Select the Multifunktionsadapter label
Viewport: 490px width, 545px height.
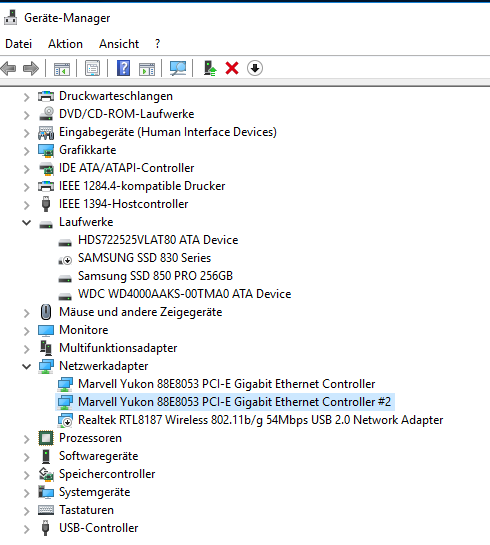click(x=118, y=348)
